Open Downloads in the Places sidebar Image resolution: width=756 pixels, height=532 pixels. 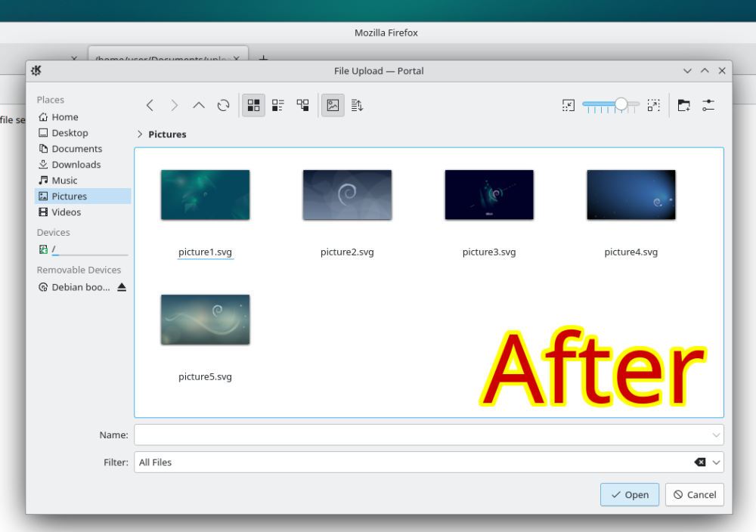point(76,165)
